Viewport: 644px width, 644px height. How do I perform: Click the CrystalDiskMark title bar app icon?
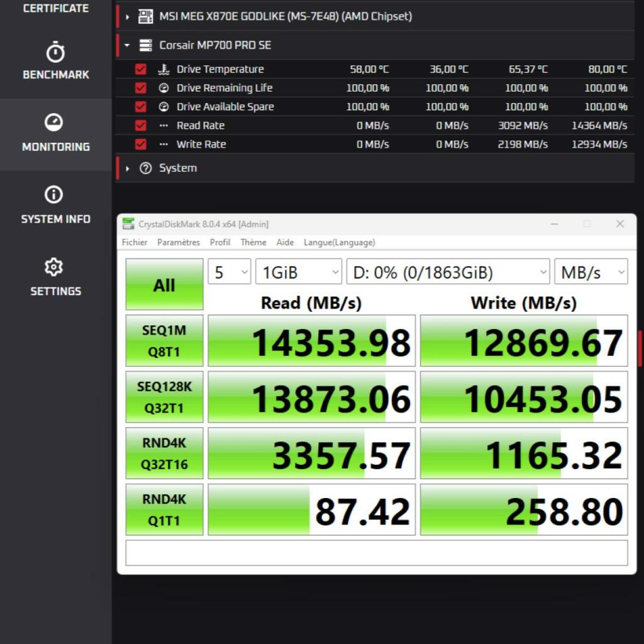click(x=128, y=224)
